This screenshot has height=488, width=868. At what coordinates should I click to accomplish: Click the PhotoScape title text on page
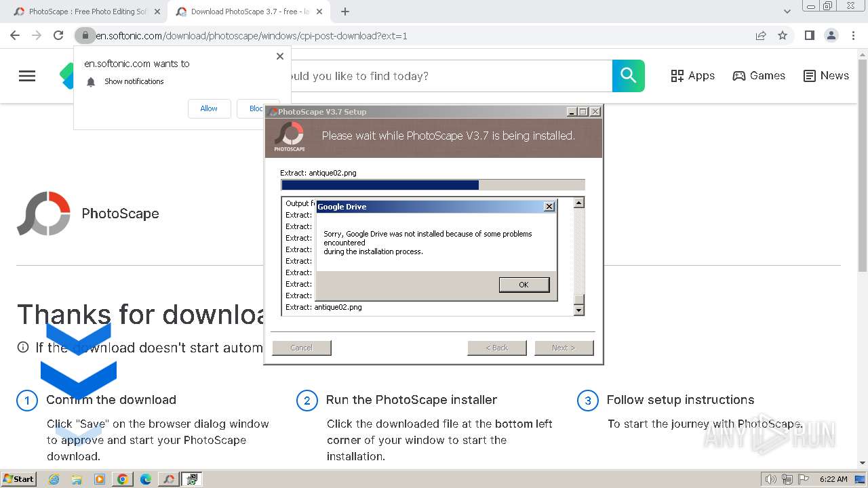pos(120,213)
